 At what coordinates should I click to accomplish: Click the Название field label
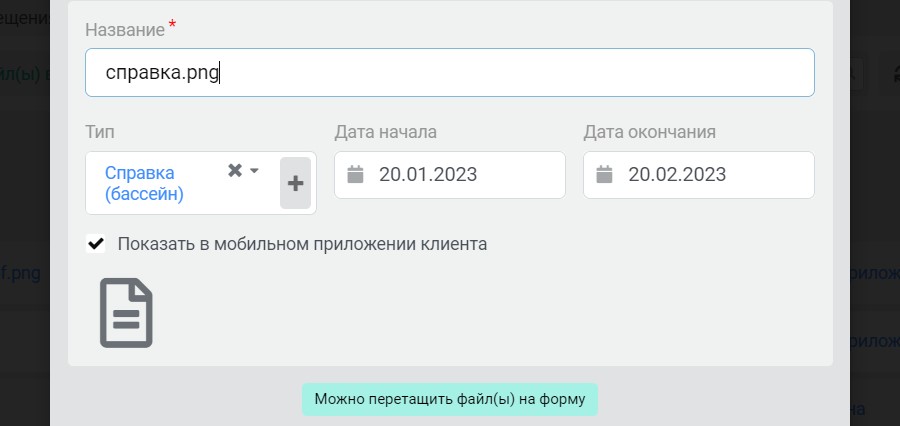[125, 30]
